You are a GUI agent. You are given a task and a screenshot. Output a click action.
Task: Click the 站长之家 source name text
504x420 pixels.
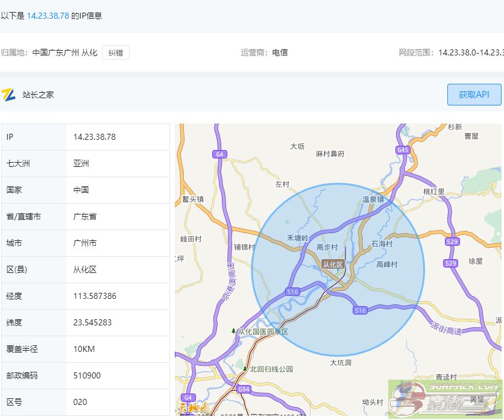[38, 95]
